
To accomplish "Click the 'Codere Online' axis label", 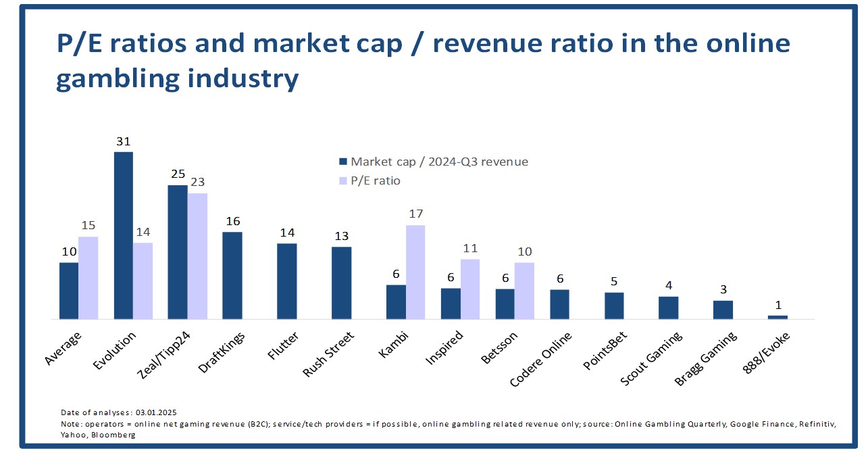I will coord(541,360).
